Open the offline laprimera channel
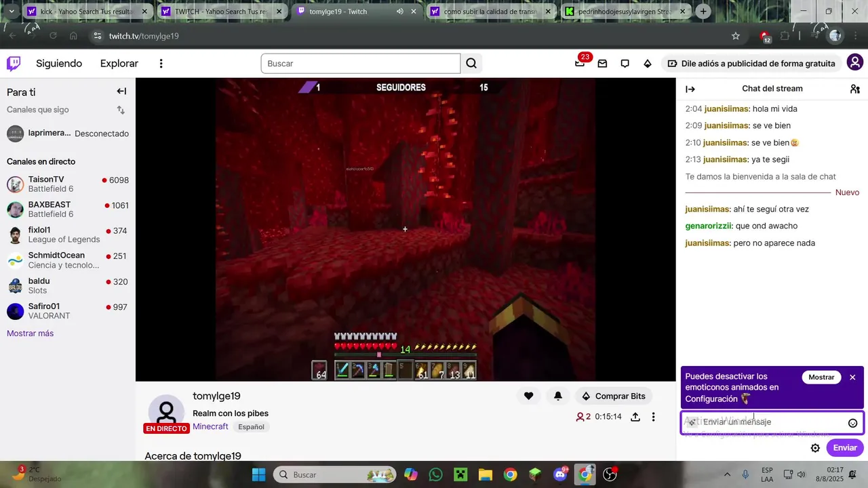 coord(68,134)
